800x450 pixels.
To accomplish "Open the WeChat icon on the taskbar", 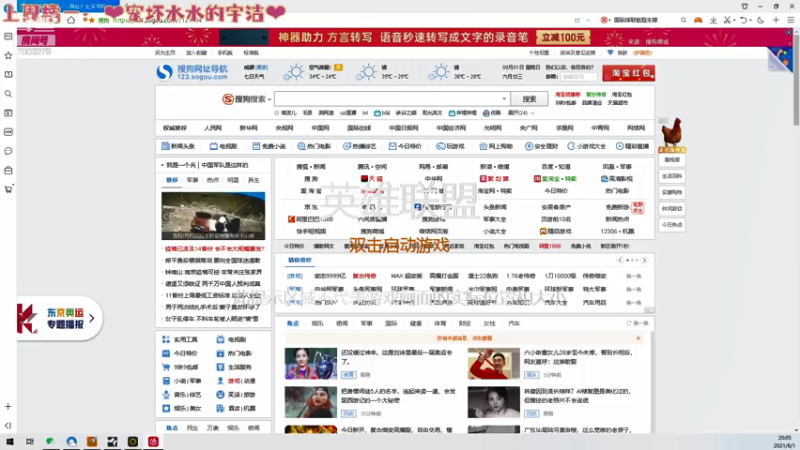I will (x=49, y=441).
